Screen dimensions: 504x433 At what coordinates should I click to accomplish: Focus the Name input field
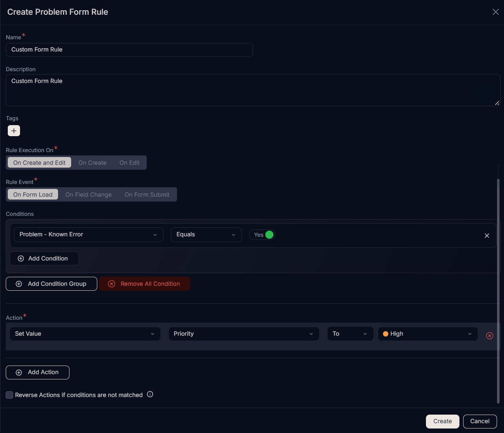pyautogui.click(x=129, y=50)
